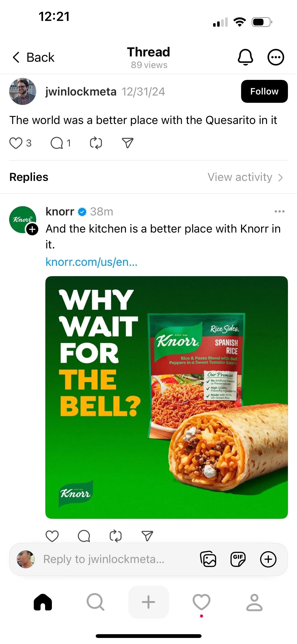Reply to the knorr comment

click(84, 536)
